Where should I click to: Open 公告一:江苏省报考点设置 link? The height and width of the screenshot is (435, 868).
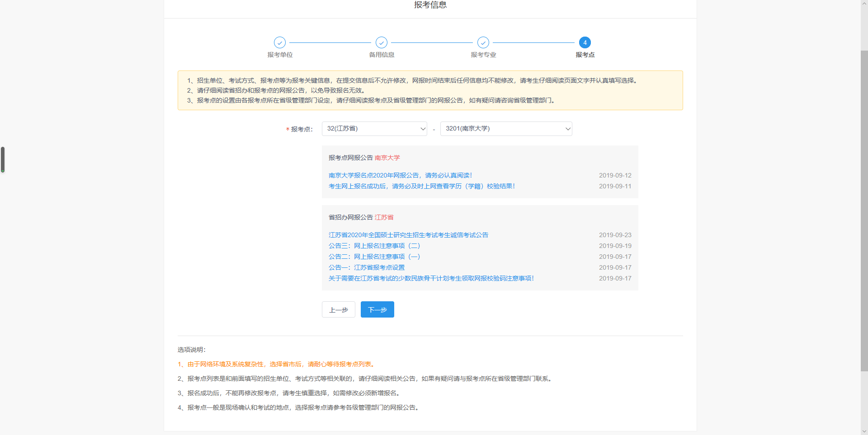367,267
